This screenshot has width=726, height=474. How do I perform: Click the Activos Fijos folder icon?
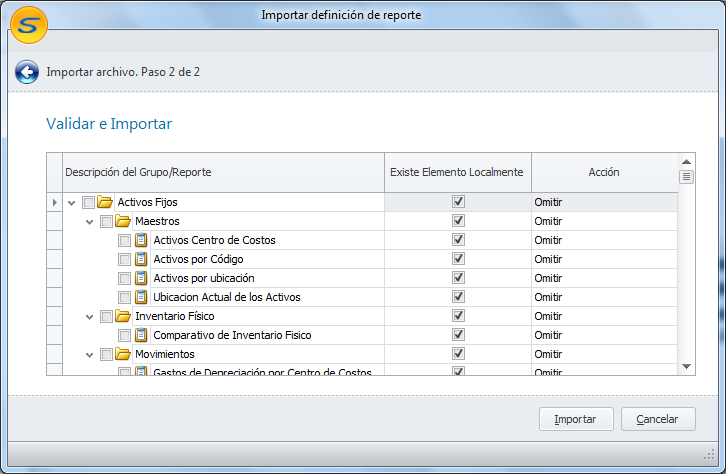point(105,203)
